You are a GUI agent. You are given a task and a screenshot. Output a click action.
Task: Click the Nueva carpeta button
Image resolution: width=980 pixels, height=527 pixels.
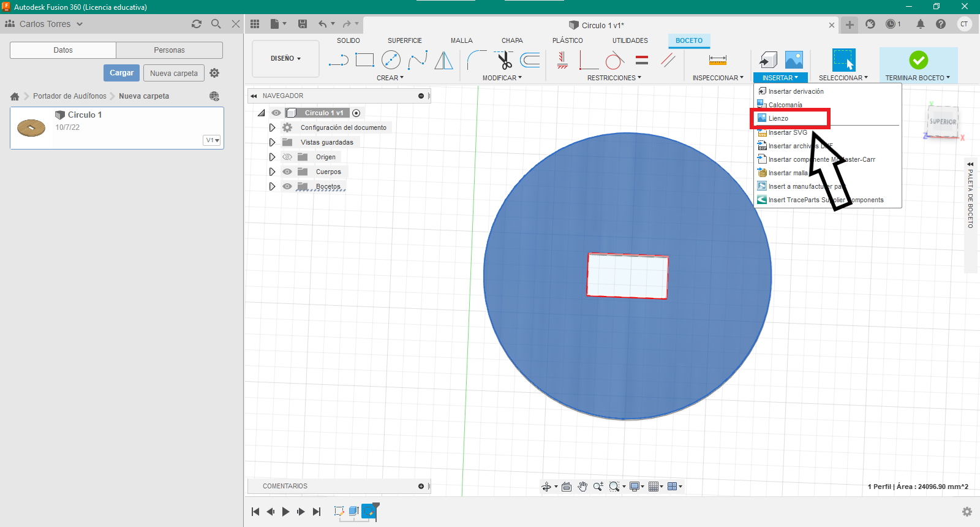point(174,73)
